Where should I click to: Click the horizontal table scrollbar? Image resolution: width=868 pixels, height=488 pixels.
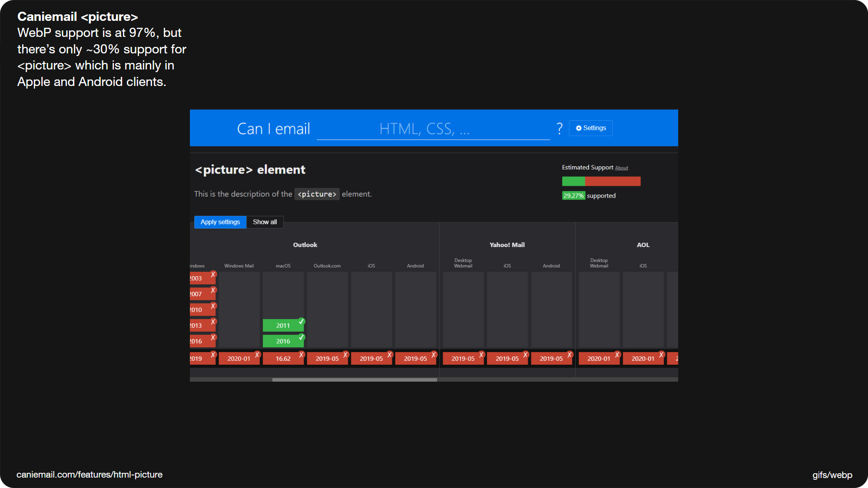[x=354, y=380]
